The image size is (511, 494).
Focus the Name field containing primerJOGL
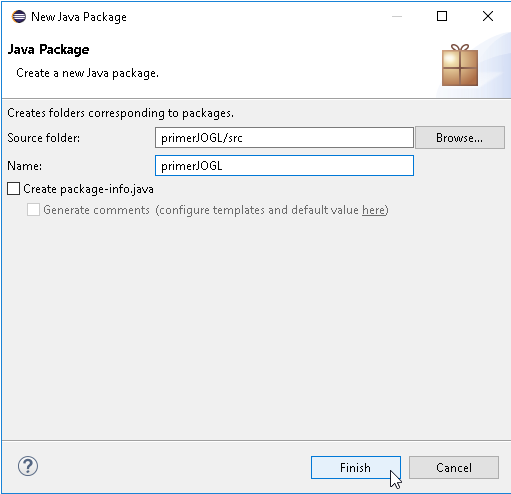(284, 166)
